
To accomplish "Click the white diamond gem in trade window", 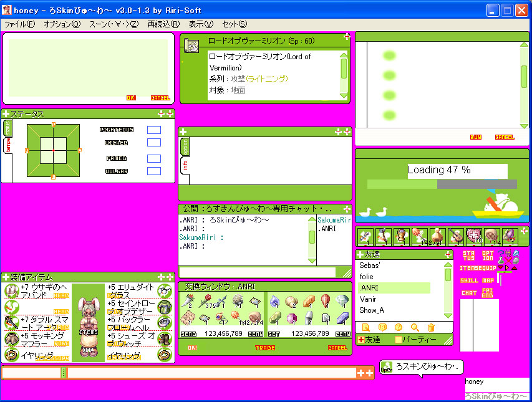I will tap(342, 300).
